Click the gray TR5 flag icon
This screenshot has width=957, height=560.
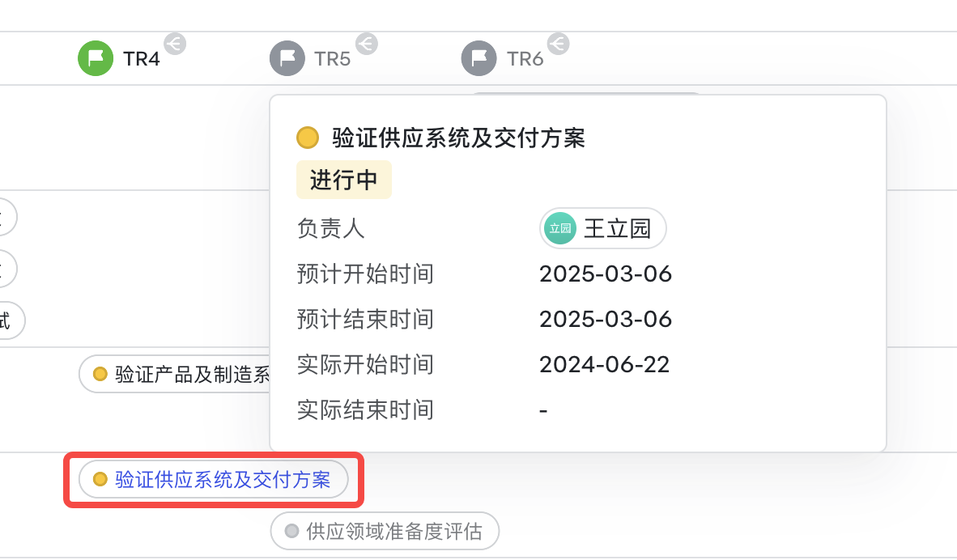(287, 58)
